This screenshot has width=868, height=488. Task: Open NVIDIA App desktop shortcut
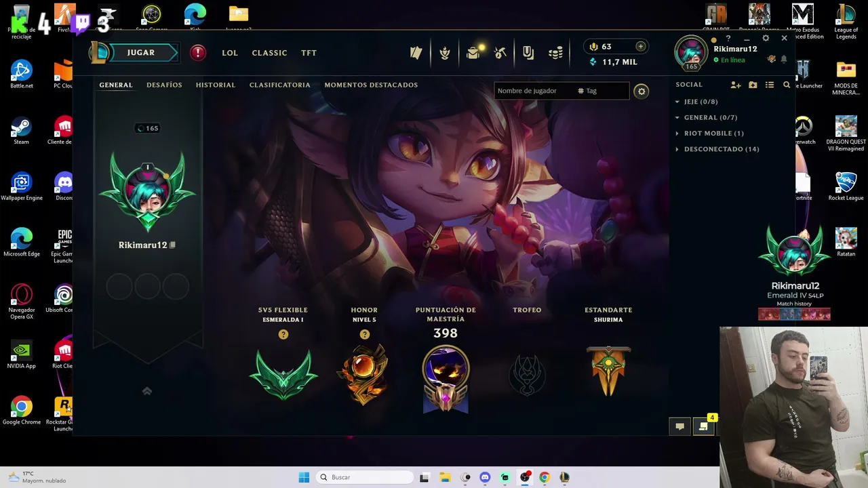(x=21, y=355)
